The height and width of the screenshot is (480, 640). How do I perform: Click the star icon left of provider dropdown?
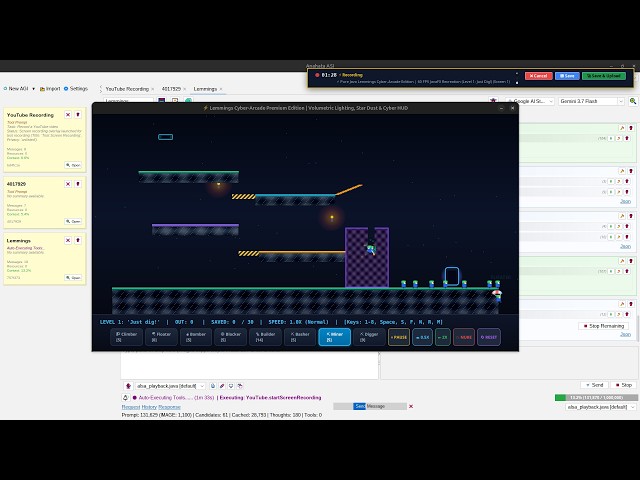point(493,101)
